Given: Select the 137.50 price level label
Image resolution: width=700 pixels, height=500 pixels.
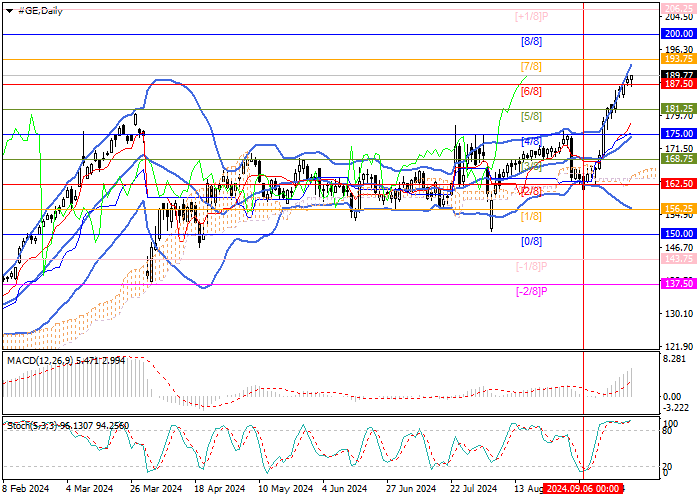Looking at the screenshot, I should coord(679,284).
